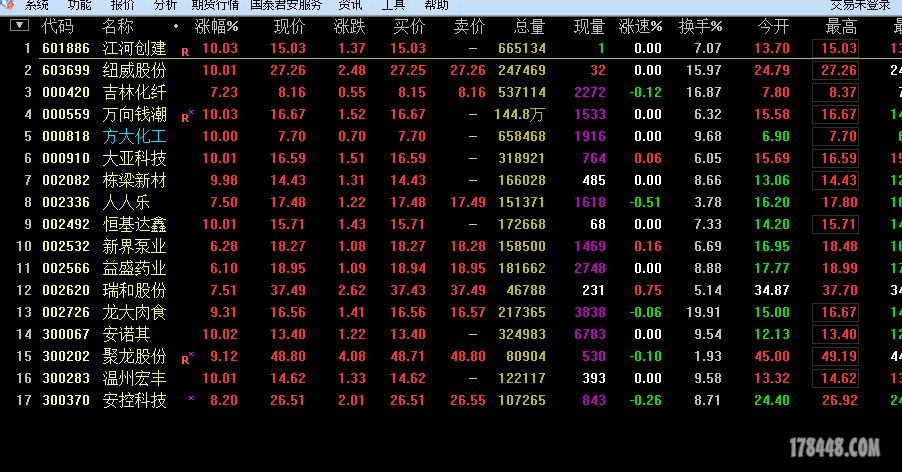Sort by 总量 column header
The height and width of the screenshot is (472, 902).
(x=529, y=26)
